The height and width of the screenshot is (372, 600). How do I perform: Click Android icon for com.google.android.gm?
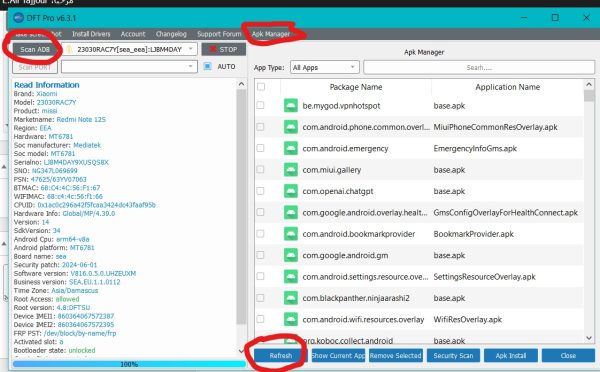[x=291, y=255]
